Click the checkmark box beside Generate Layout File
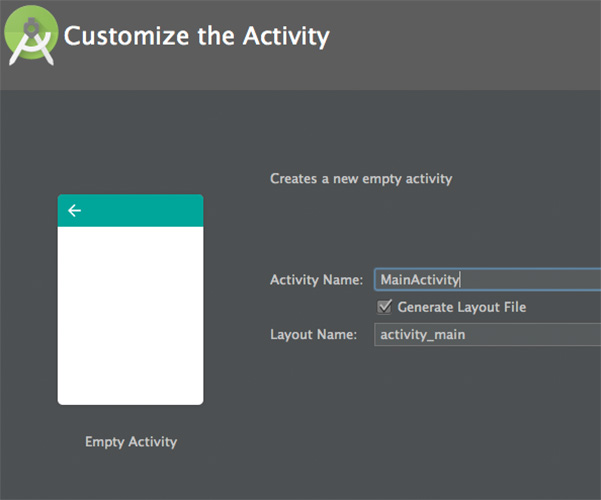This screenshot has width=601, height=500. (x=384, y=307)
